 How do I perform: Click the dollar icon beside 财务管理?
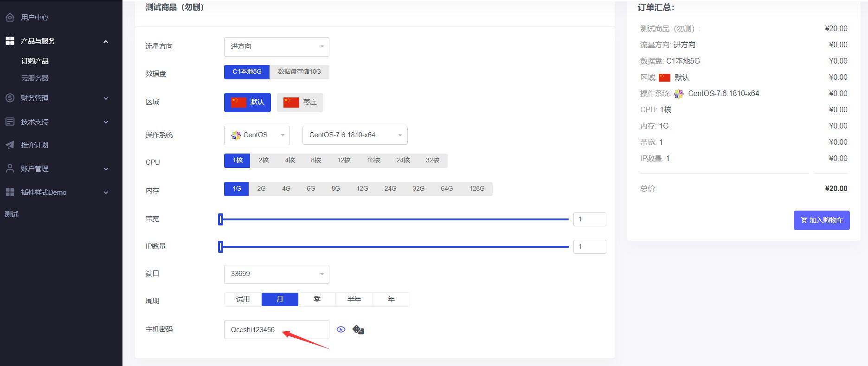click(10, 98)
